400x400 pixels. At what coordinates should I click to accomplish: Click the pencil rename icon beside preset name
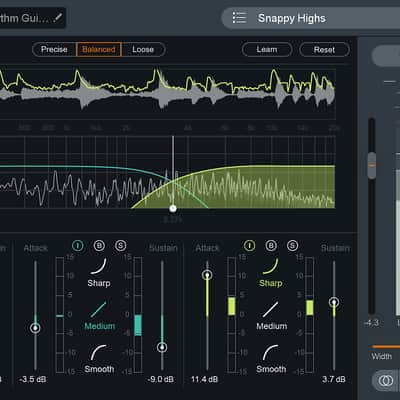(x=58, y=17)
